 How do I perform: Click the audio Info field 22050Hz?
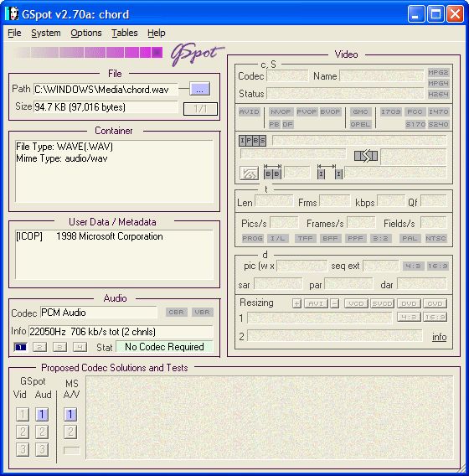[121, 332]
